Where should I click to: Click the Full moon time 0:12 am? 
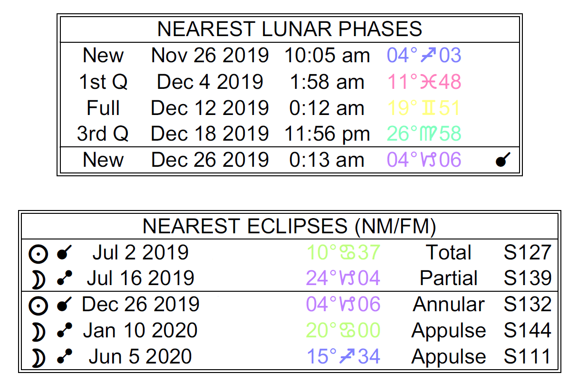click(x=327, y=108)
